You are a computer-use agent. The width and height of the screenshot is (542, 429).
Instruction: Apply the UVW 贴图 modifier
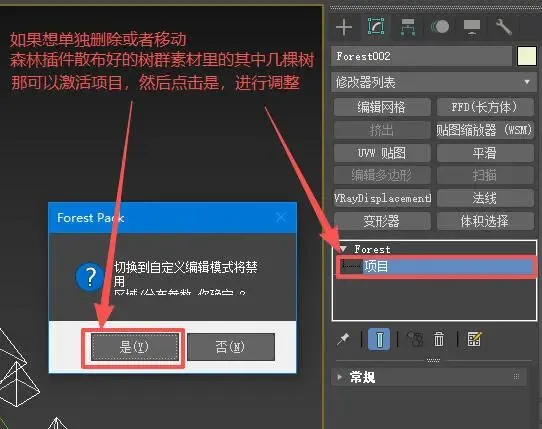382,153
